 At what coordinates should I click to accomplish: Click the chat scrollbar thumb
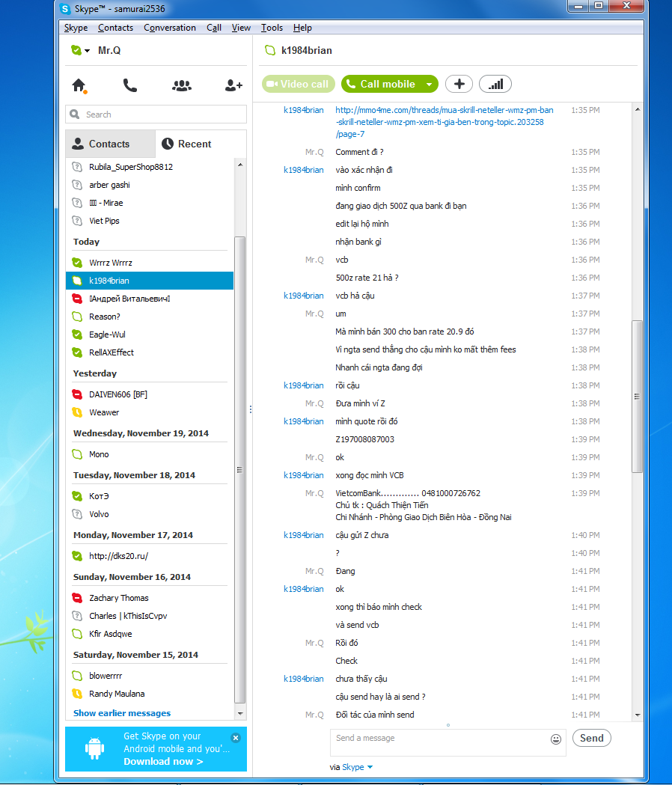(638, 397)
